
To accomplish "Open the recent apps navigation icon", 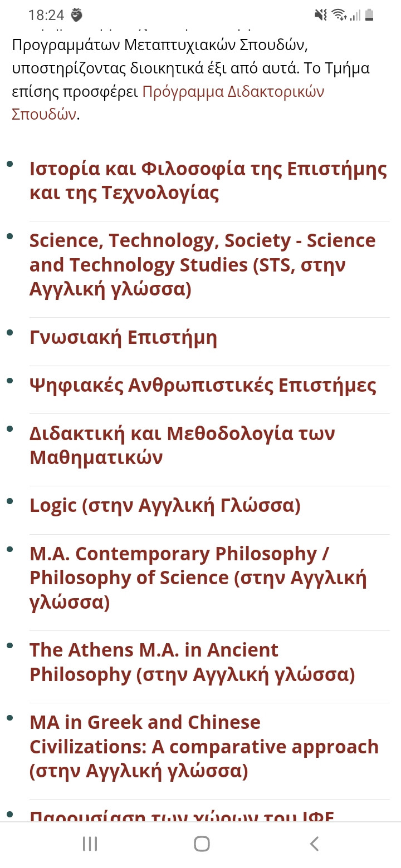I will [x=90, y=844].
